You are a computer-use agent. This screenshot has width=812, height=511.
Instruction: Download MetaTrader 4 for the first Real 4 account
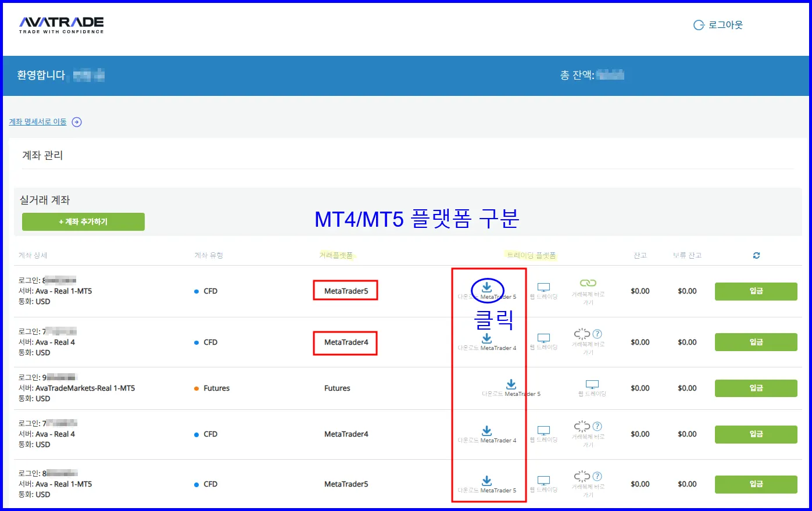[x=487, y=338]
